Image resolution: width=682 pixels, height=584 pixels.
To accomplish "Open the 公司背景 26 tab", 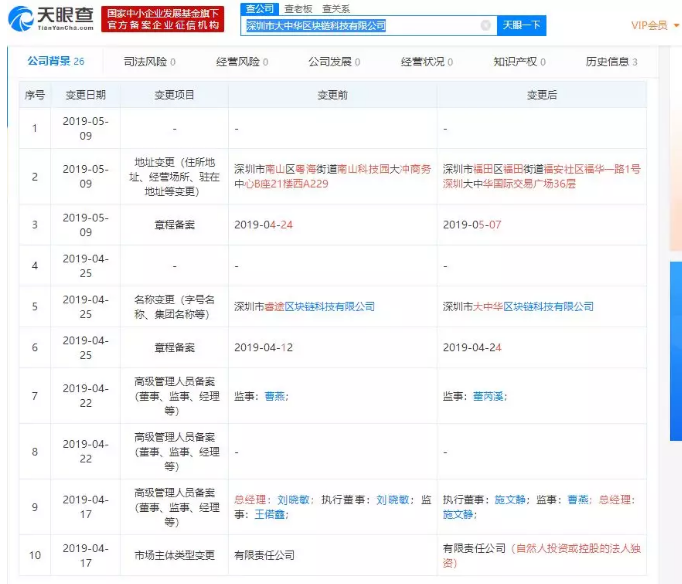I will click(56, 61).
